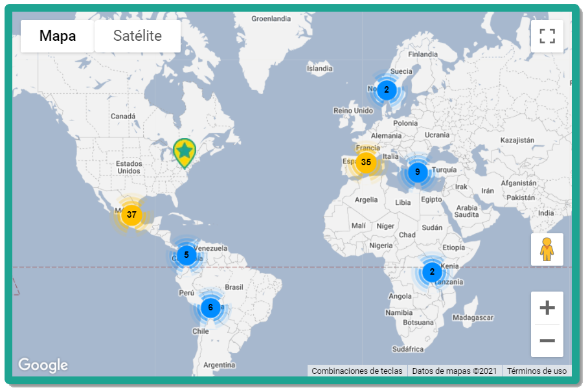588x392 pixels.
Task: Click the Arabia Saudita label
Action: point(466,211)
